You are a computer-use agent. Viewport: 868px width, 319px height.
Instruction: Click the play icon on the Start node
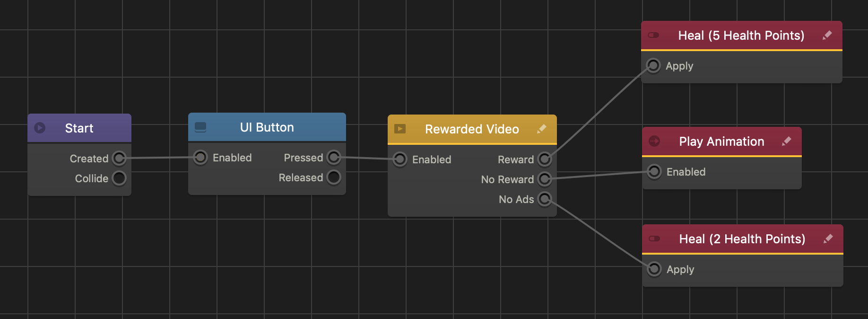pyautogui.click(x=40, y=128)
